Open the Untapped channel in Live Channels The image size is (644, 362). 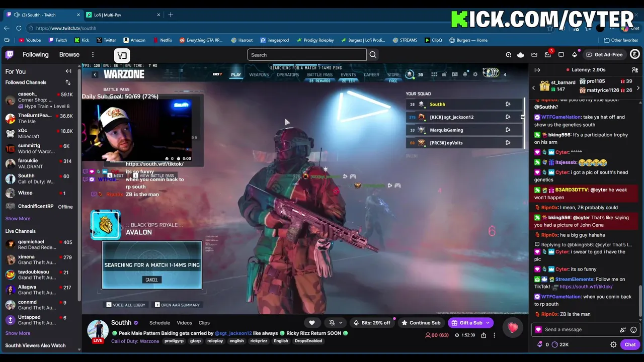pos(39,320)
